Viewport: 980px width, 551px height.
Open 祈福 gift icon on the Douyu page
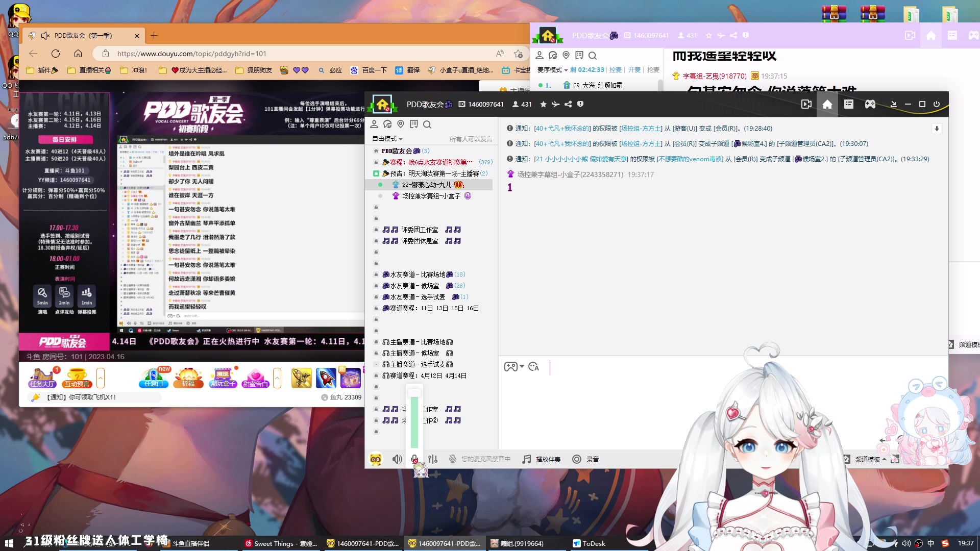coord(187,378)
